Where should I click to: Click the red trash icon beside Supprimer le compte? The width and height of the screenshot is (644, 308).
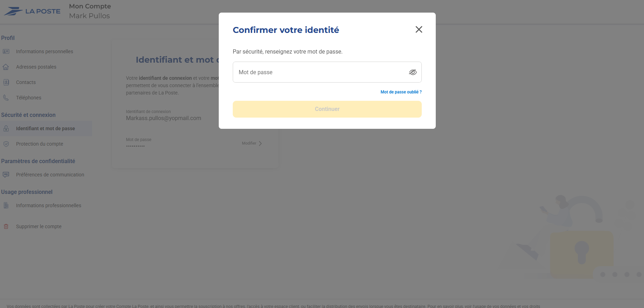[6, 226]
